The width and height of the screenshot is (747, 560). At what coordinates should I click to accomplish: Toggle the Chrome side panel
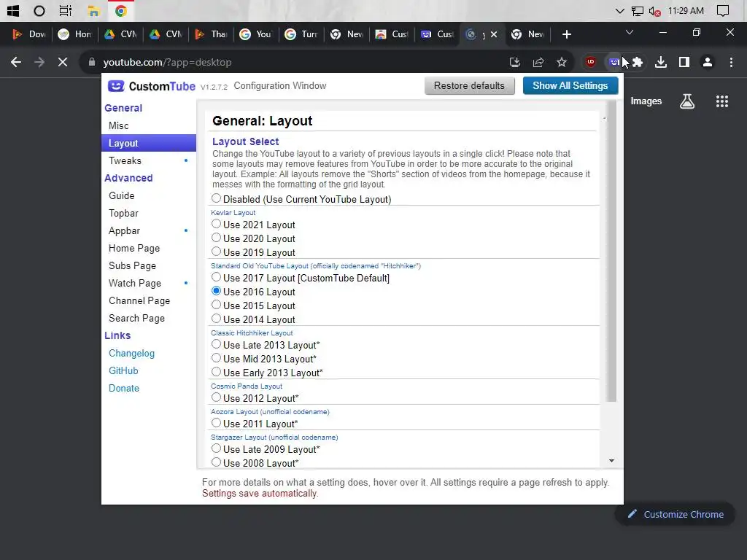pyautogui.click(x=684, y=62)
